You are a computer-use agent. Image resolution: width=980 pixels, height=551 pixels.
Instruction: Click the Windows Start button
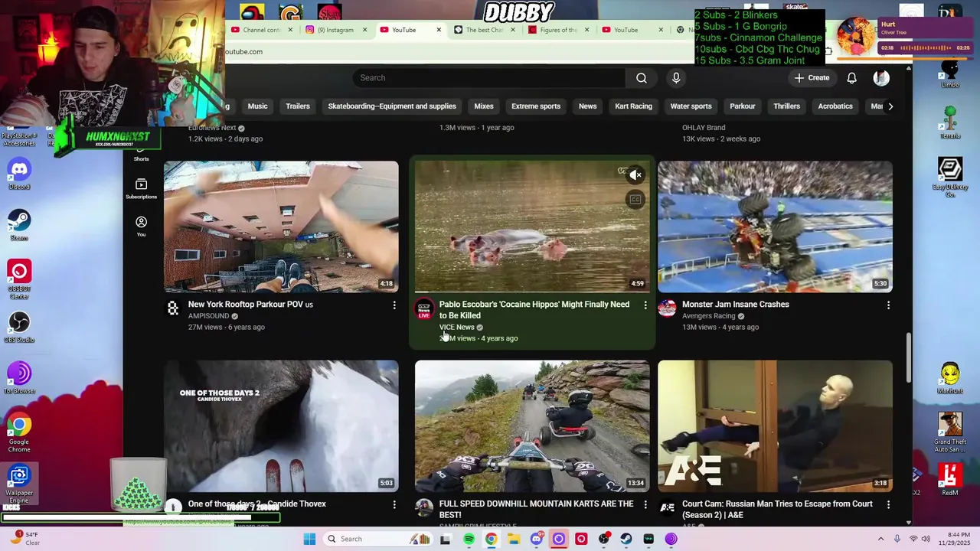tap(309, 539)
